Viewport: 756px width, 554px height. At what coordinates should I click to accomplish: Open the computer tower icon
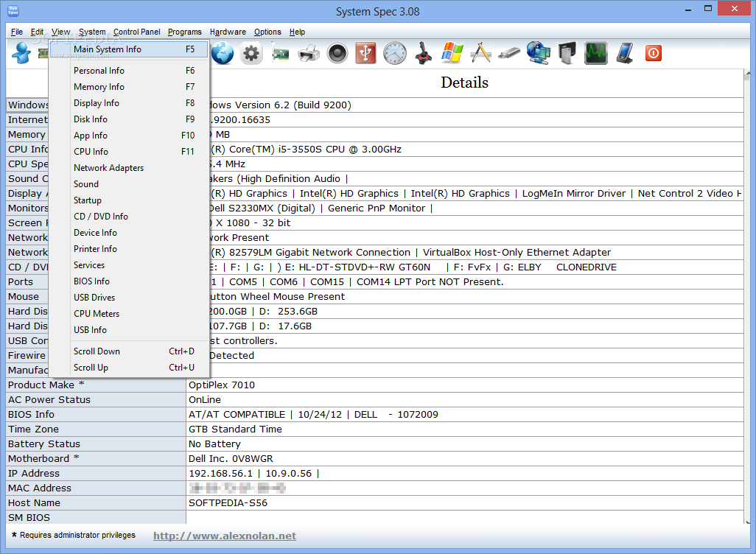pyautogui.click(x=567, y=53)
